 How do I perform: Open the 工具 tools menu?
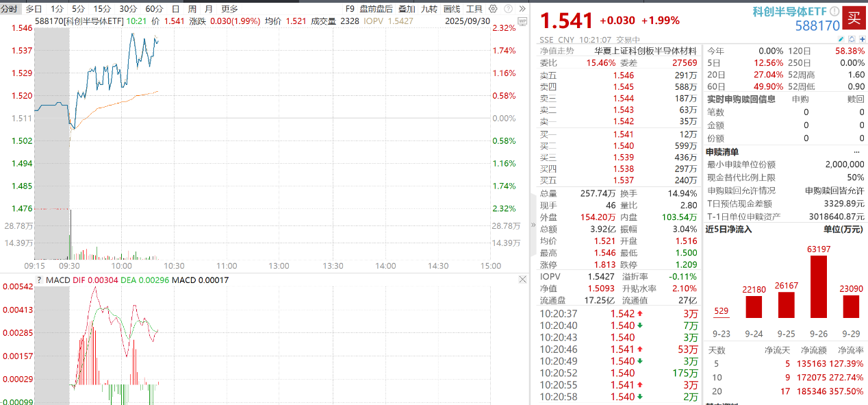[473, 10]
